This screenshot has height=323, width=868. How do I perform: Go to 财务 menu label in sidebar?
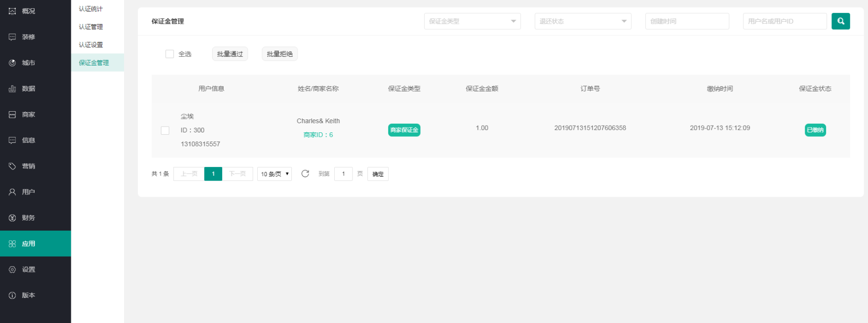(28, 218)
